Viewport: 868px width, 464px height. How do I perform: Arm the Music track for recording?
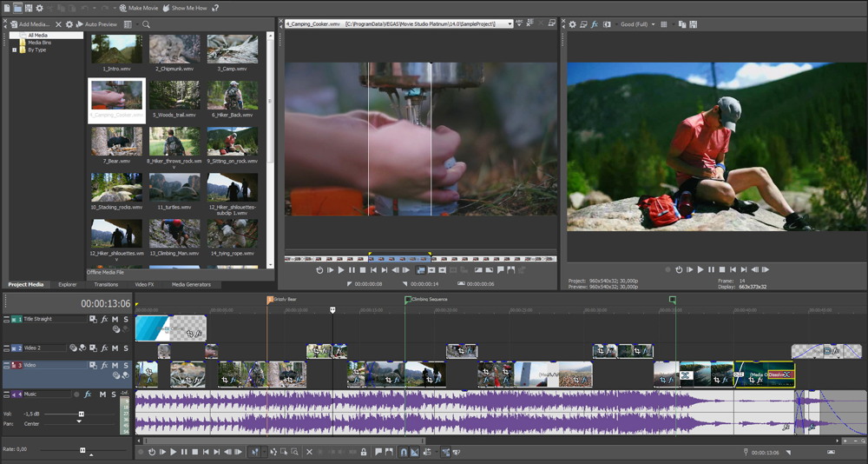(x=76, y=394)
